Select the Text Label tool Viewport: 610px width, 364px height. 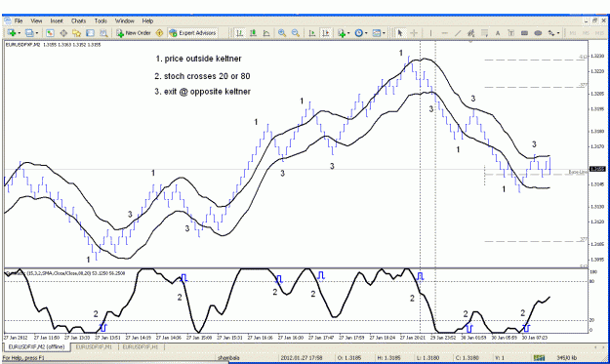[x=511, y=33]
